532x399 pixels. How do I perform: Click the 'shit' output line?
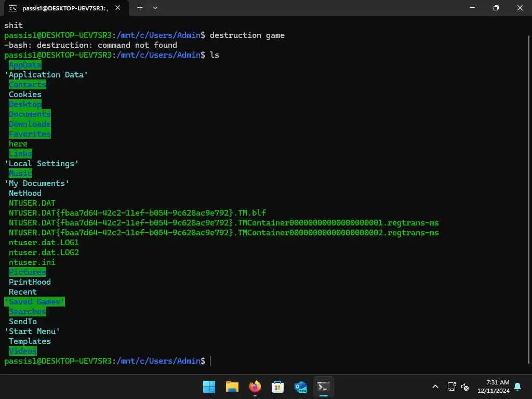click(x=14, y=25)
